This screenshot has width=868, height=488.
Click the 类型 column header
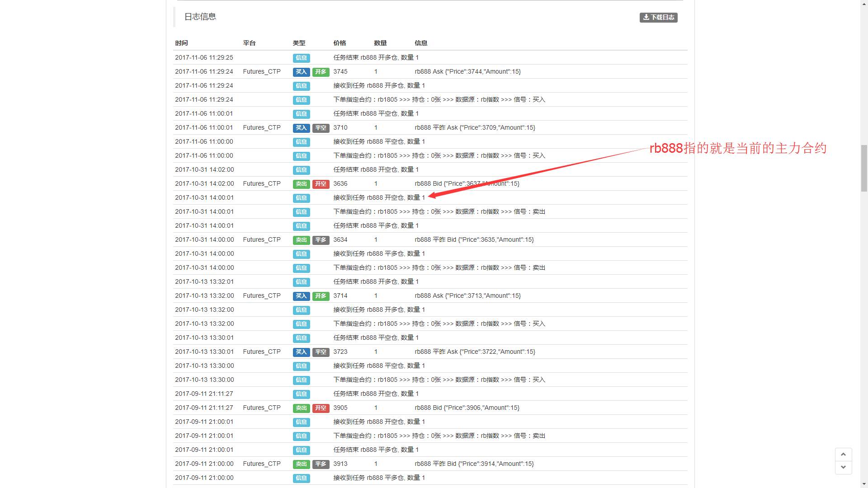point(299,43)
